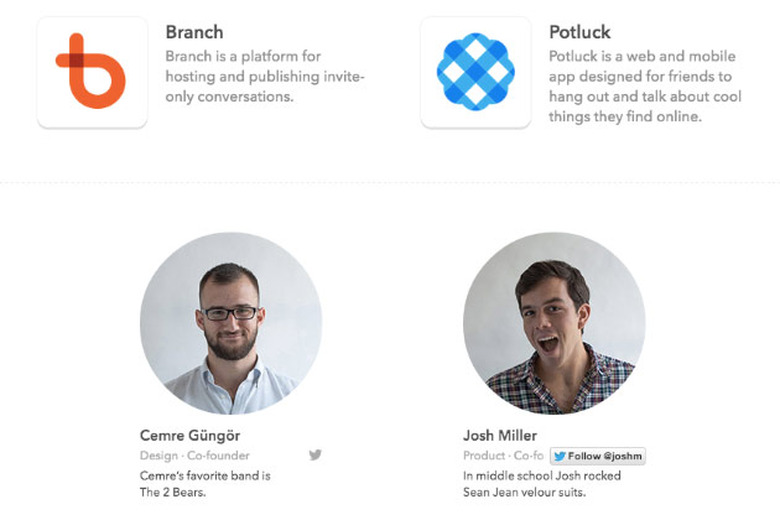Click the "Design · Co-founder" role label

(195, 456)
